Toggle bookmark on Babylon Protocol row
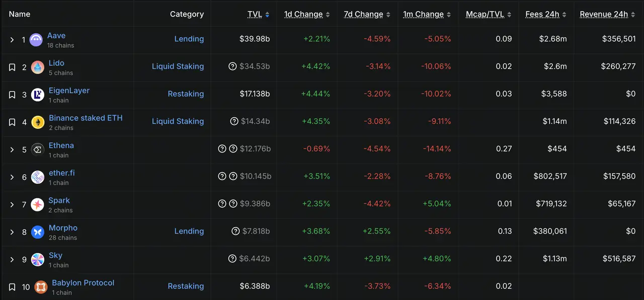 point(12,287)
